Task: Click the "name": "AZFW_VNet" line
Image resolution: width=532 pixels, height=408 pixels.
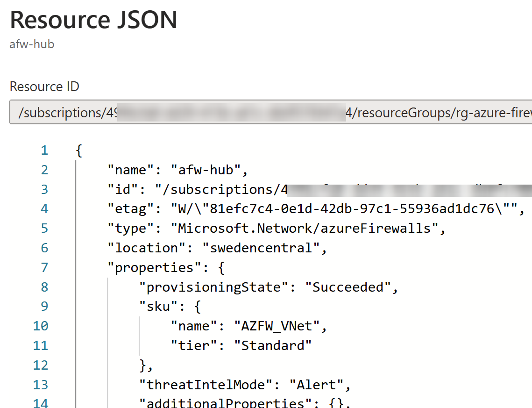Action: pos(248,326)
